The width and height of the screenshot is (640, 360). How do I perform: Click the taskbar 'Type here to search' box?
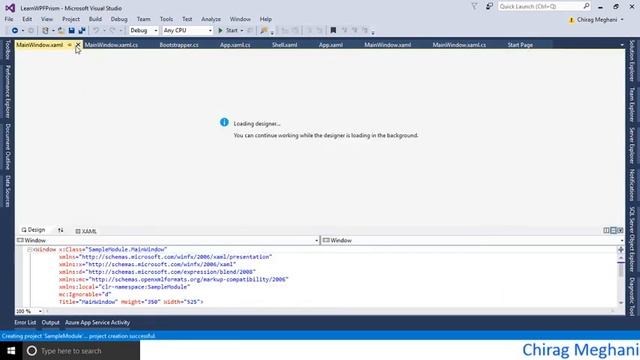tap(81, 351)
